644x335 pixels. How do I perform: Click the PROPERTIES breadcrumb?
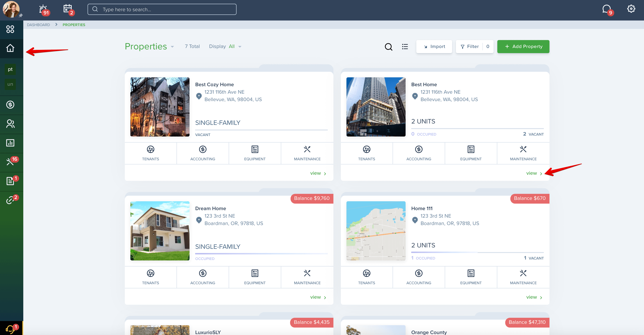click(74, 25)
